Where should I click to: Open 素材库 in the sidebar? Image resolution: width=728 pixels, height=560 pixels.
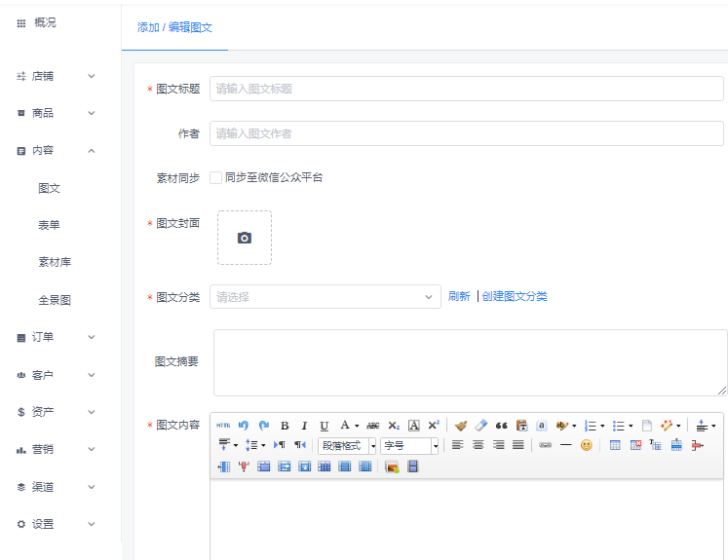(x=55, y=262)
